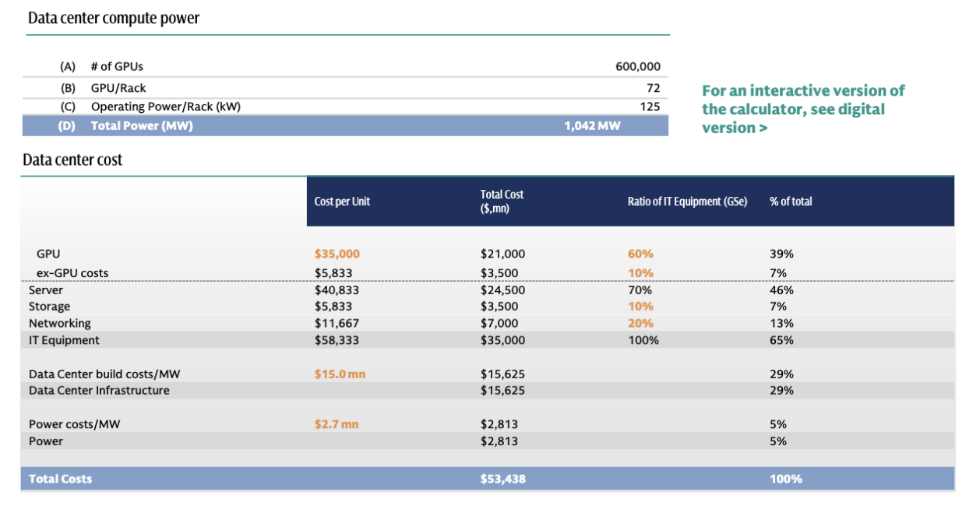The image size is (980, 509).
Task: Click the GPU cost per unit $35,000 value
Action: pyautogui.click(x=337, y=254)
